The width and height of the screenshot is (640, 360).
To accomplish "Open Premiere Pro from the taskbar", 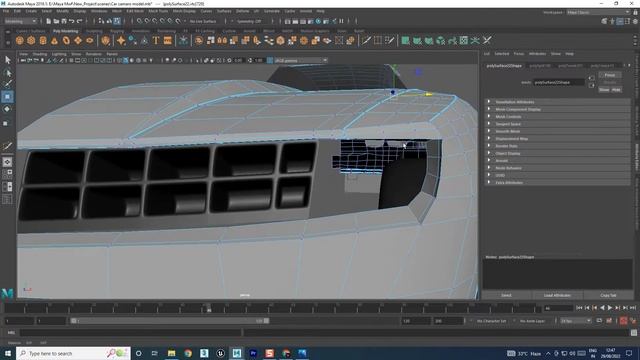I will (x=253, y=353).
